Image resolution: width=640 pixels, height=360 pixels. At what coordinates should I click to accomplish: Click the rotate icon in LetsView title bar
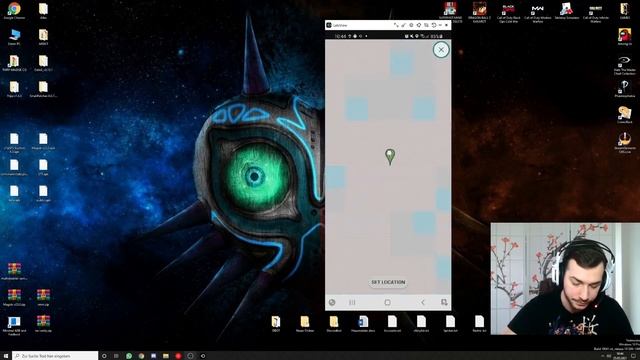coord(434,25)
